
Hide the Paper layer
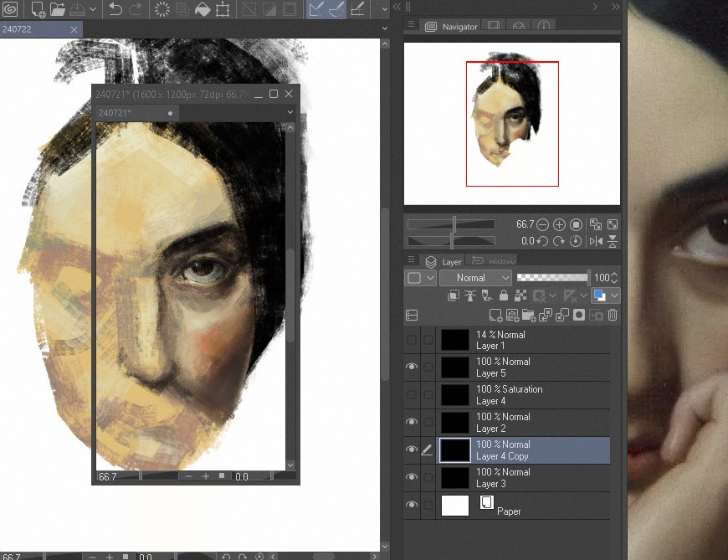[x=412, y=505]
